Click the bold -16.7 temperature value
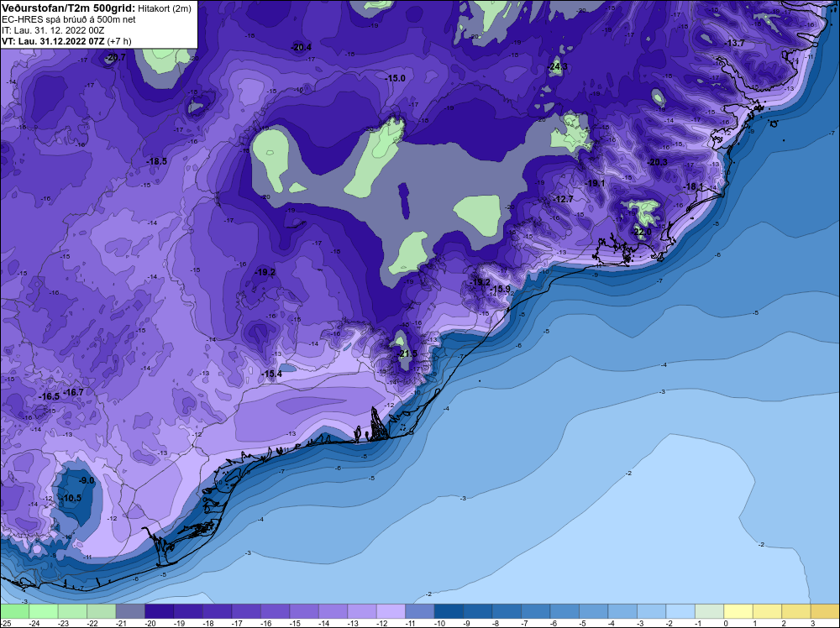Screen dimensions: 840x628 tap(73, 392)
